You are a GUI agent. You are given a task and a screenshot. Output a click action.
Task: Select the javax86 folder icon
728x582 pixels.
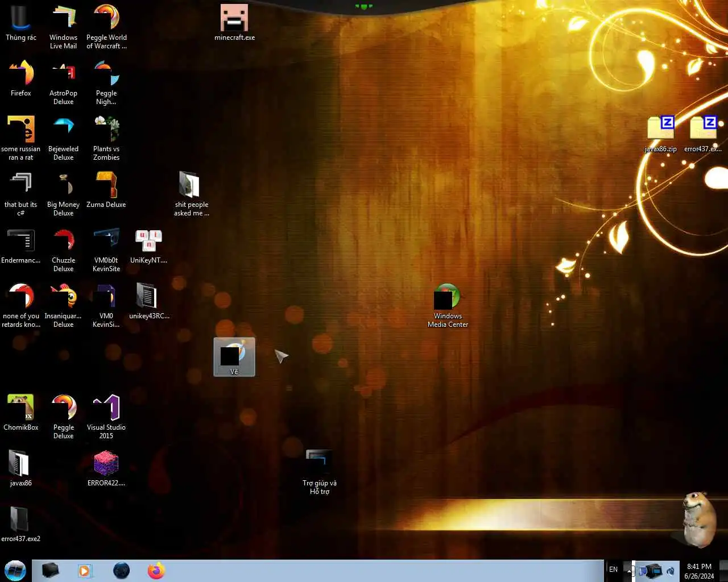point(21,468)
